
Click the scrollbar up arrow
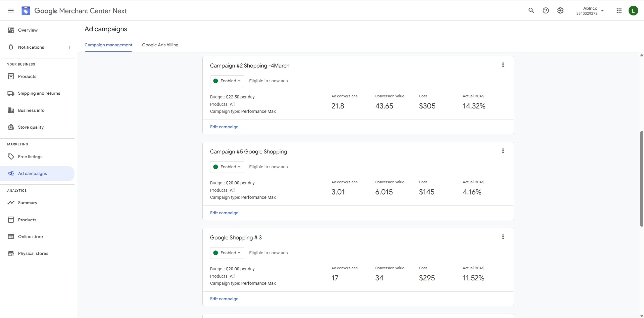click(642, 55)
